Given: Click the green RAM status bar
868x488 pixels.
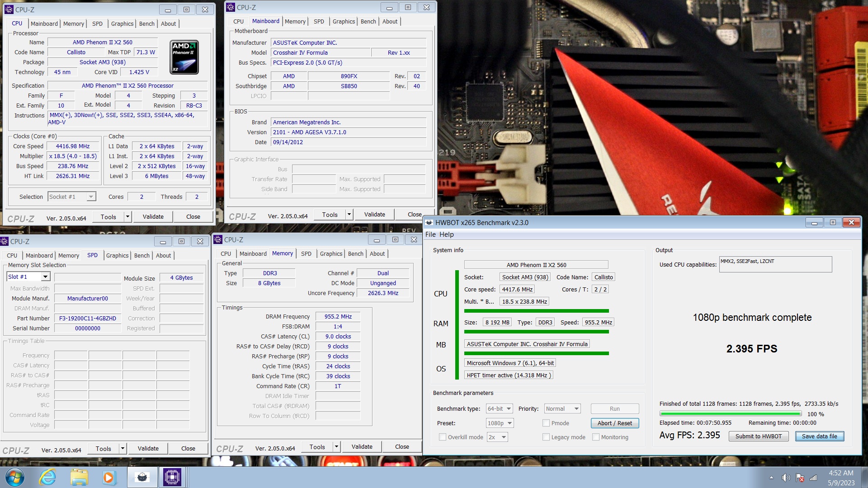Looking at the screenshot, I should (x=536, y=332).
